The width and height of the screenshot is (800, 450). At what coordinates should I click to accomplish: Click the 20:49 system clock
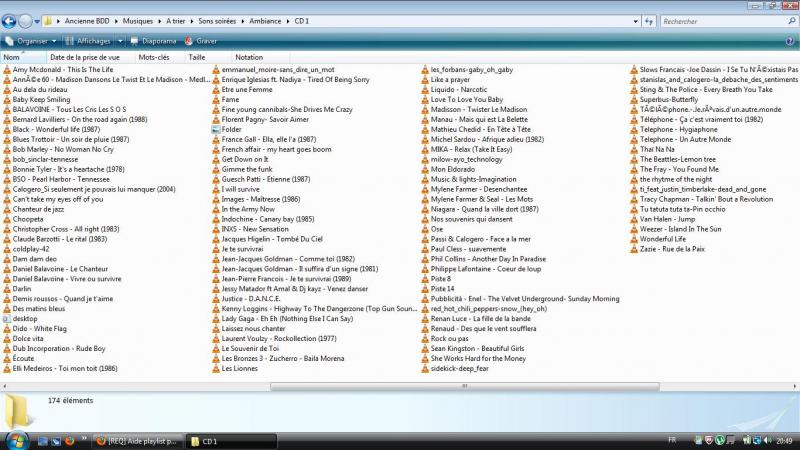click(x=785, y=440)
